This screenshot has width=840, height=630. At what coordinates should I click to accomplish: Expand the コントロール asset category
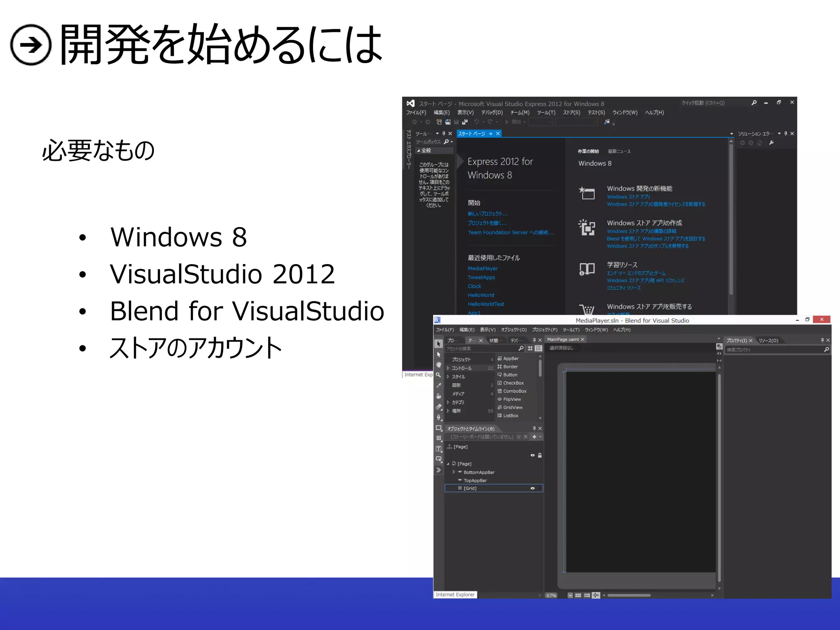point(448,368)
